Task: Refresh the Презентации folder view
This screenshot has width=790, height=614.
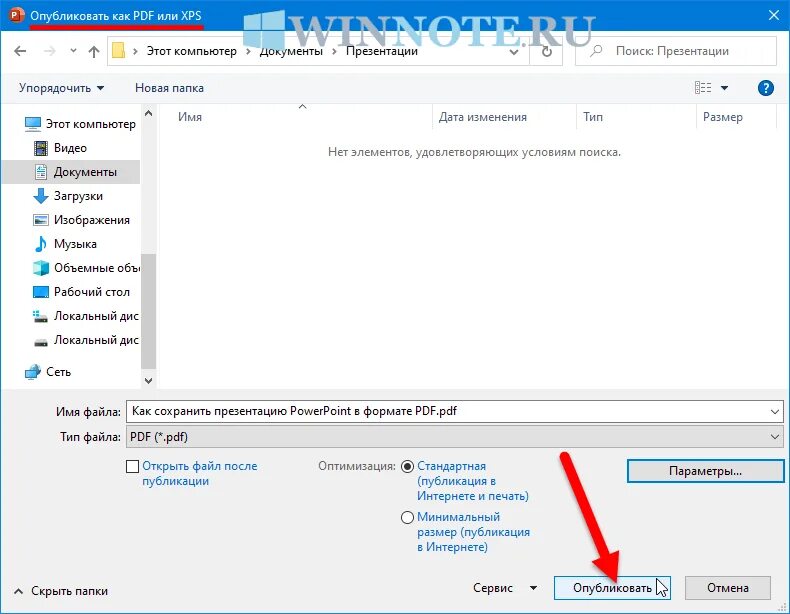Action: point(547,51)
